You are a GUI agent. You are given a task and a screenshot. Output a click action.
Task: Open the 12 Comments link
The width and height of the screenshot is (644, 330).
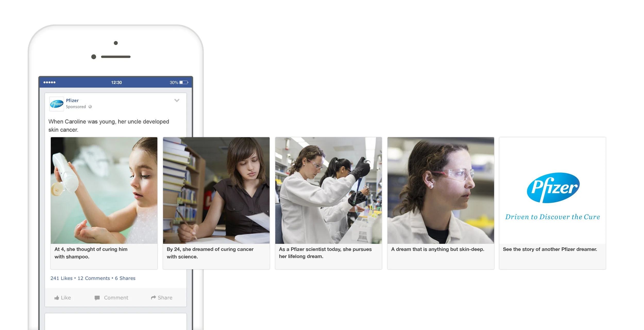(x=94, y=278)
